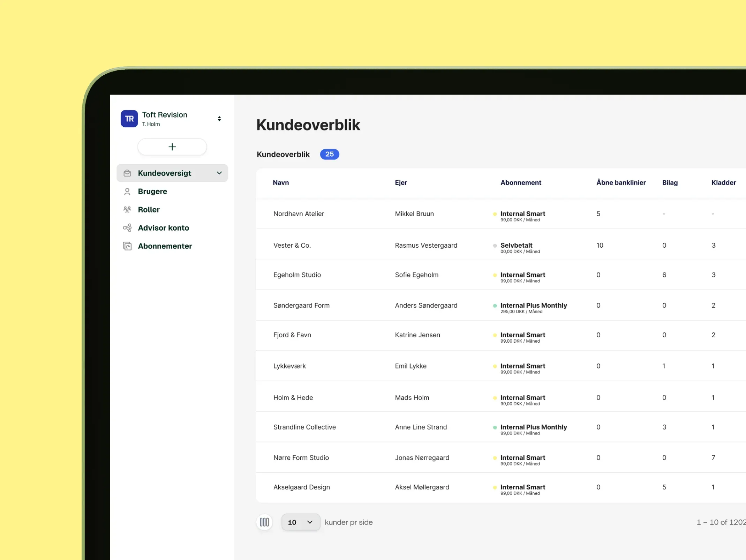Open Nørre Form Studio customer
Screen dimensions: 746x560
click(301, 457)
